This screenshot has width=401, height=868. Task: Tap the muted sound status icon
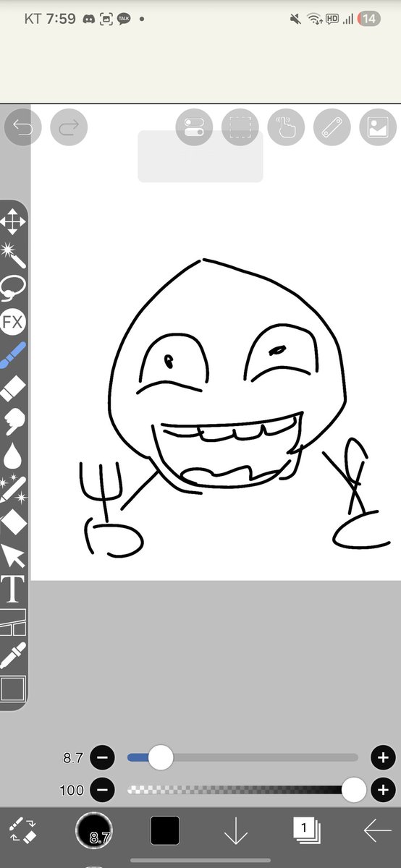295,20
